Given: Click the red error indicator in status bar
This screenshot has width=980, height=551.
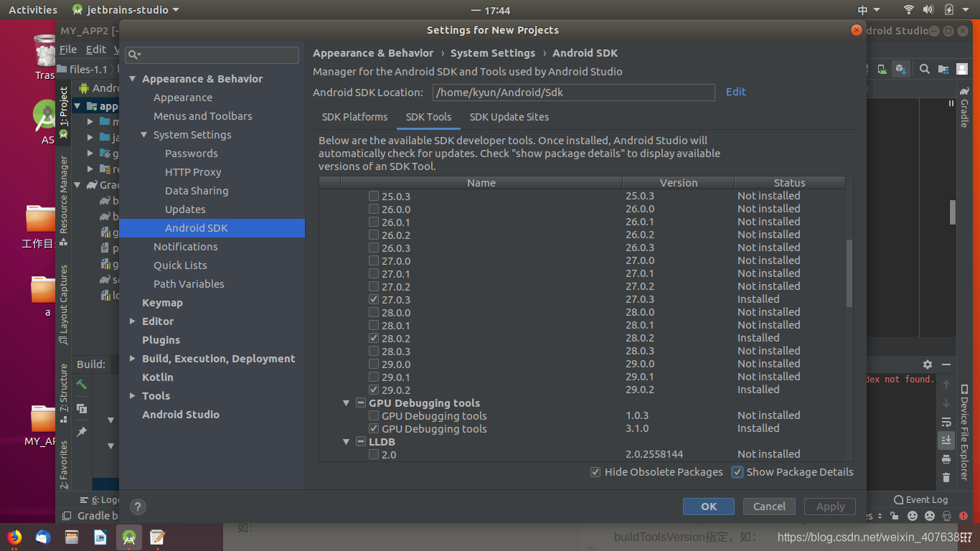Looking at the screenshot, I should pyautogui.click(x=963, y=516).
